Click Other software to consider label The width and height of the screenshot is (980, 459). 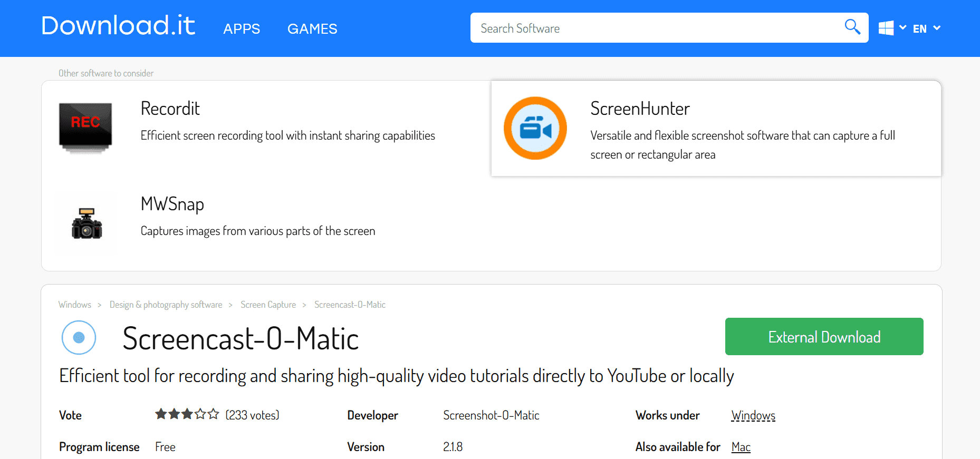tap(106, 73)
